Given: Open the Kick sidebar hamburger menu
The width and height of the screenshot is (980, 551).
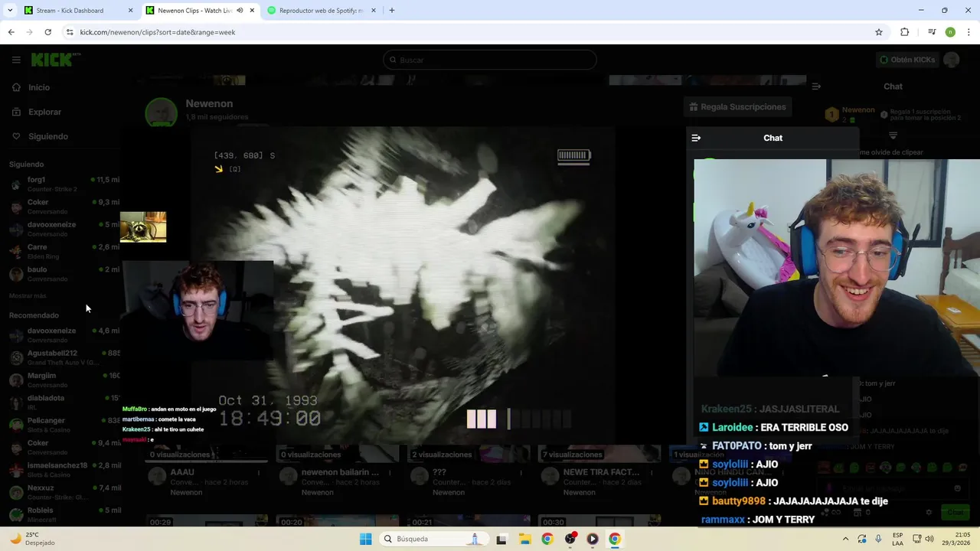Looking at the screenshot, I should click(x=16, y=60).
